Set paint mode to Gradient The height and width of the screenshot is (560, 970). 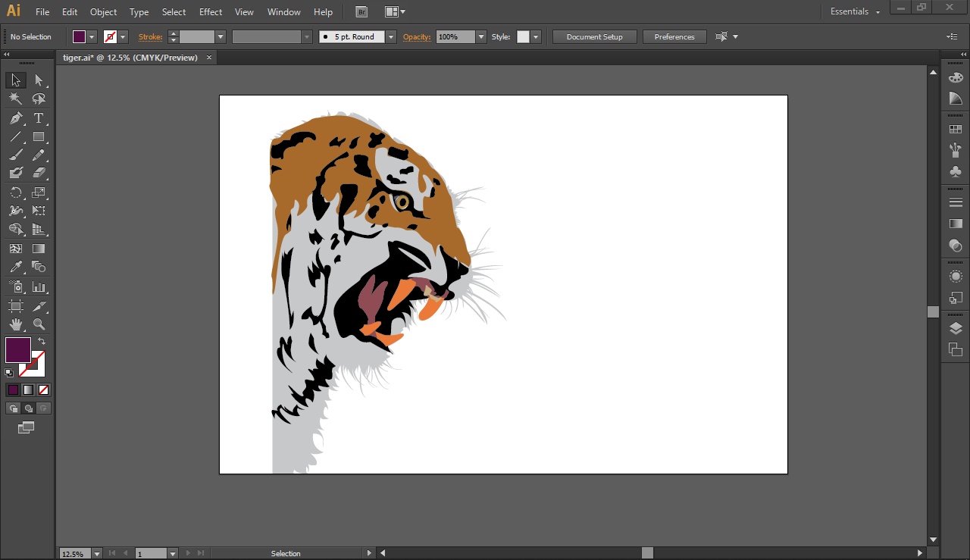28,390
